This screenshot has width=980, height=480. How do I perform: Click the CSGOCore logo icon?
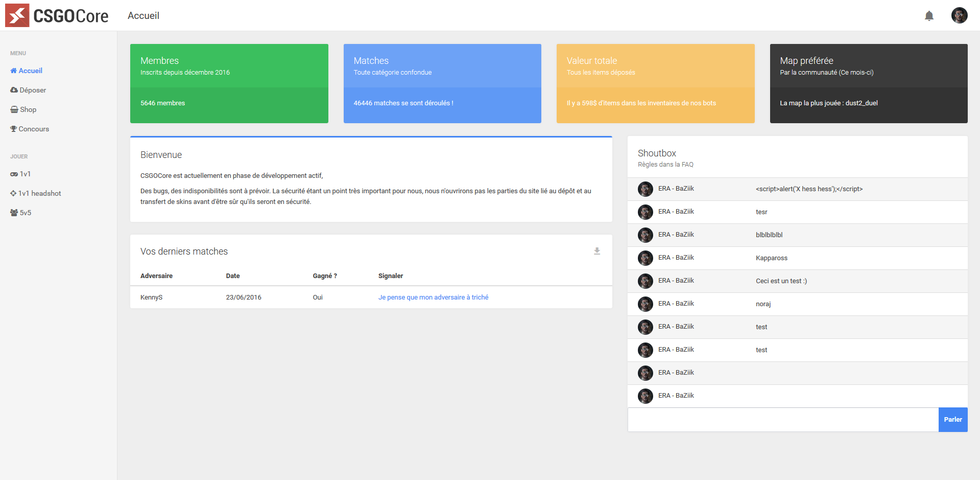click(17, 15)
